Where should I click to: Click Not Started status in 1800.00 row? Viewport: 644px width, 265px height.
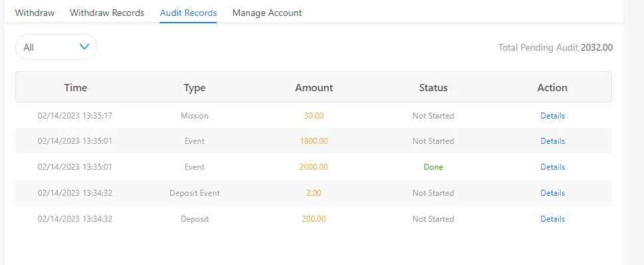[x=433, y=140]
